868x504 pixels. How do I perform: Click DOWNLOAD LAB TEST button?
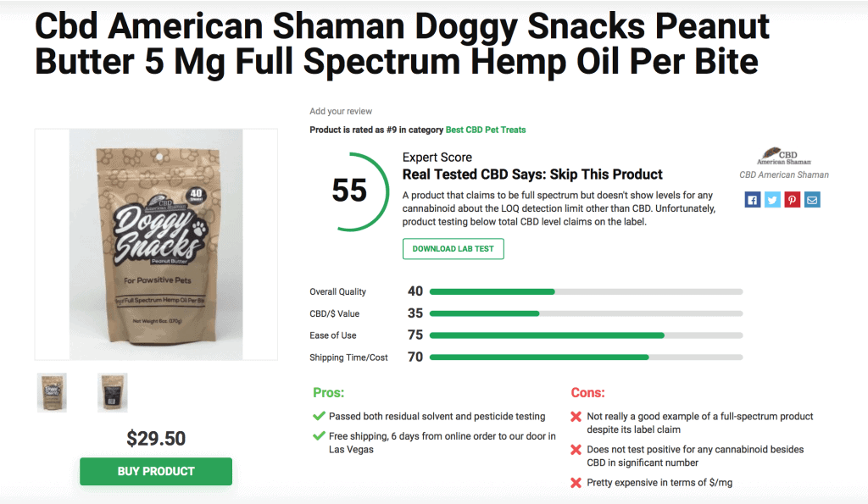tap(453, 249)
